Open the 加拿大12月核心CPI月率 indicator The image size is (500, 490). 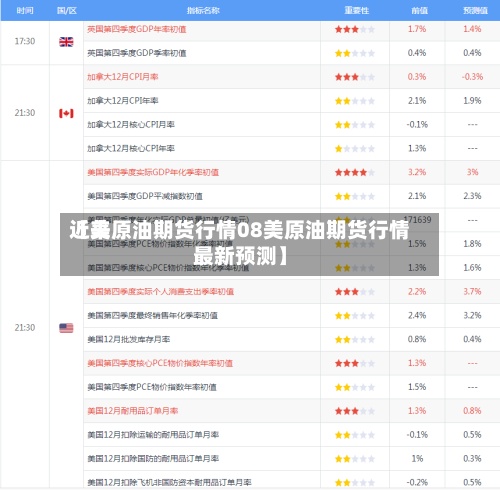point(131,125)
